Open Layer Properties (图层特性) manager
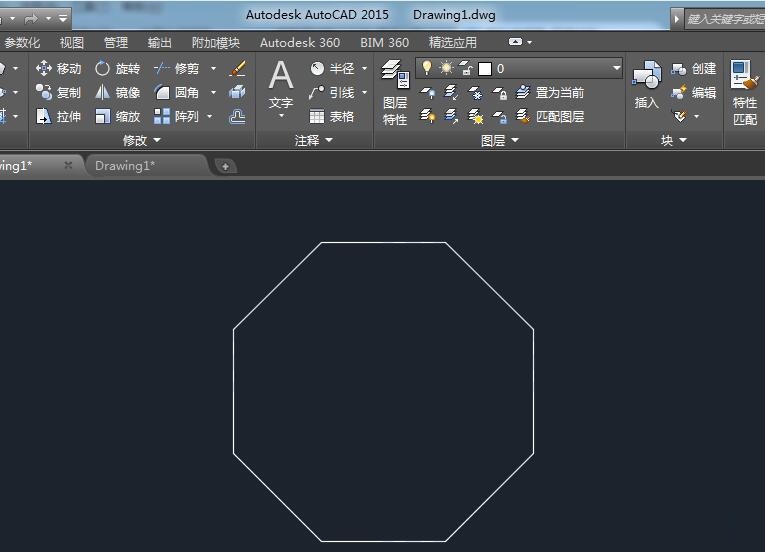 [x=395, y=93]
